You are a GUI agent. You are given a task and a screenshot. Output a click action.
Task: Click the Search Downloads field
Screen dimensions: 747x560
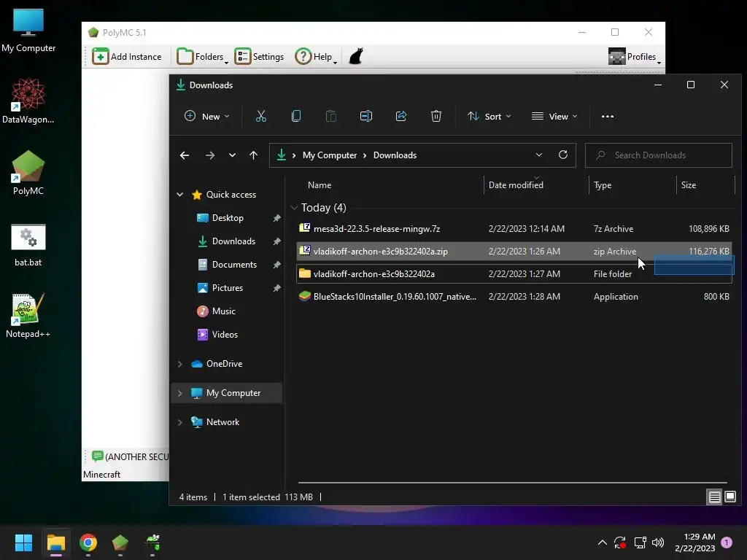659,155
